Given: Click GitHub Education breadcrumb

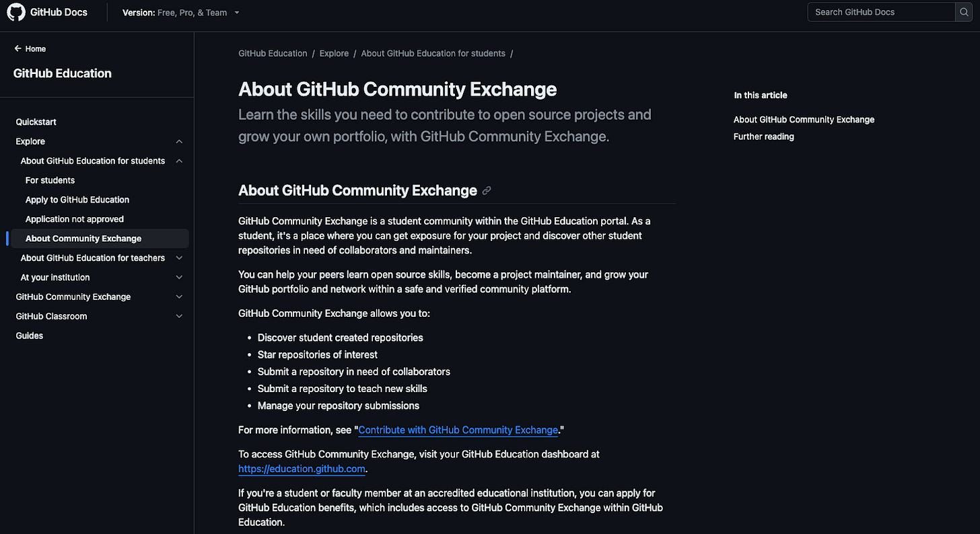Looking at the screenshot, I should coord(273,53).
